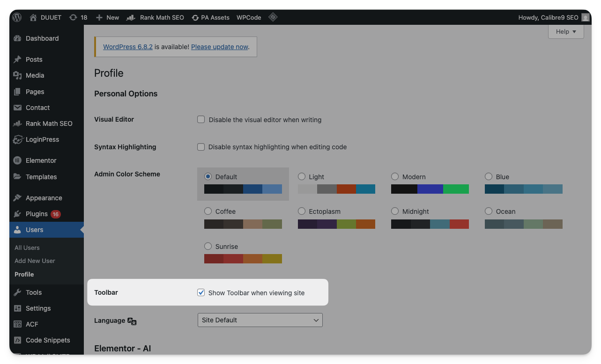Click the Elementor sidebar icon
This screenshot has height=364, width=601.
click(17, 160)
